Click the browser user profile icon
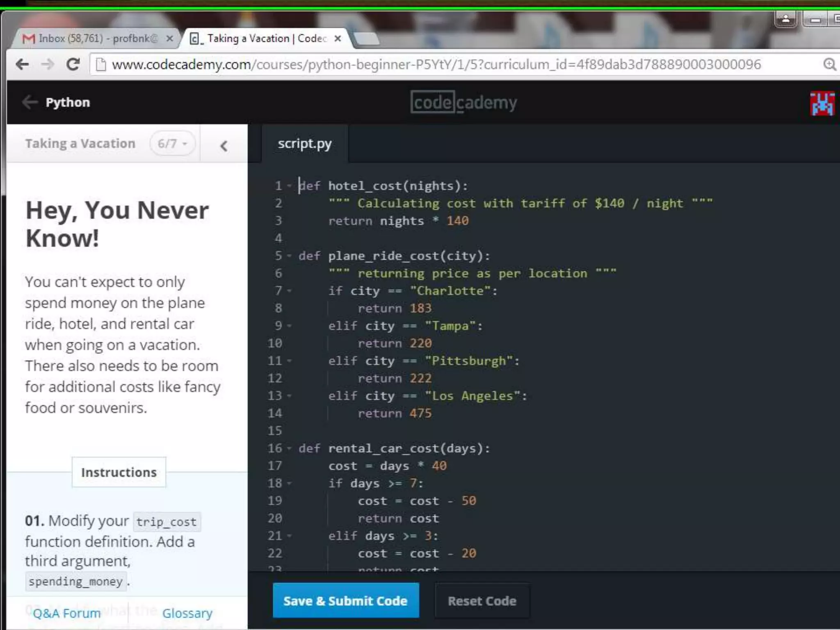 tap(785, 19)
